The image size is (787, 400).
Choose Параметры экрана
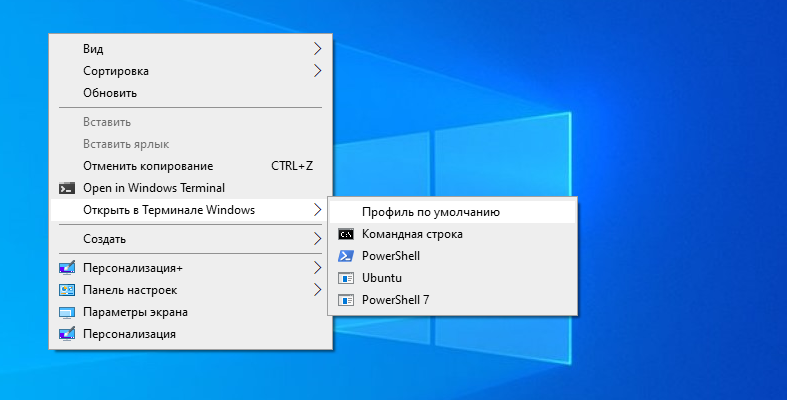click(x=191, y=312)
